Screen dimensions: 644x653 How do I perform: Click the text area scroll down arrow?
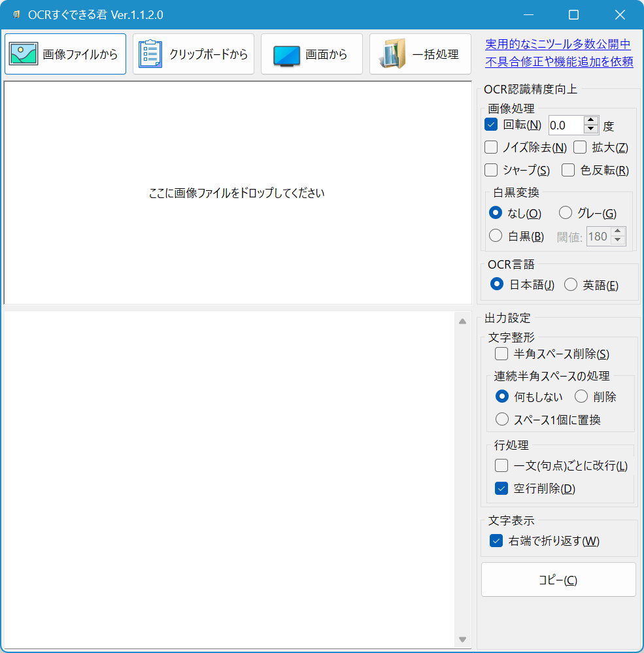click(462, 639)
